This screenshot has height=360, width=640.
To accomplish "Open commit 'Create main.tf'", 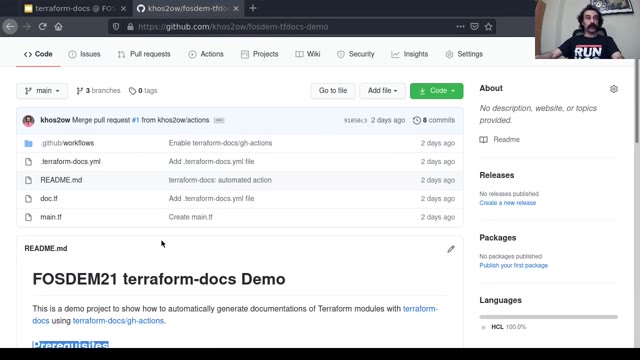I will tap(191, 217).
